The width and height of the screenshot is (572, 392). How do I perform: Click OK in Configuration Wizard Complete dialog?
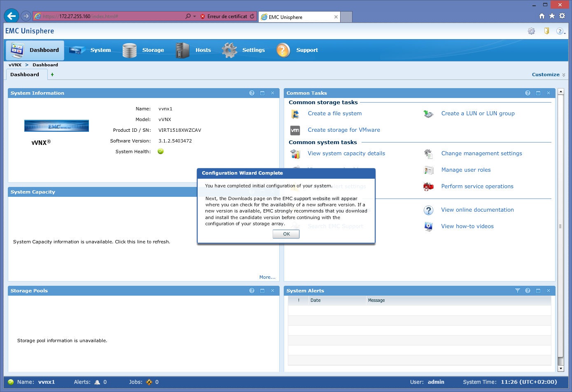tap(286, 234)
